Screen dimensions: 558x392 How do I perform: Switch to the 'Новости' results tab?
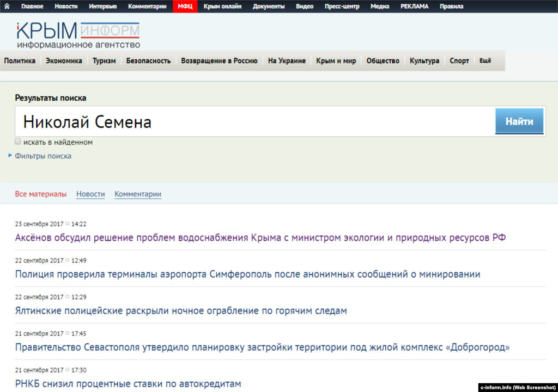pyautogui.click(x=90, y=194)
